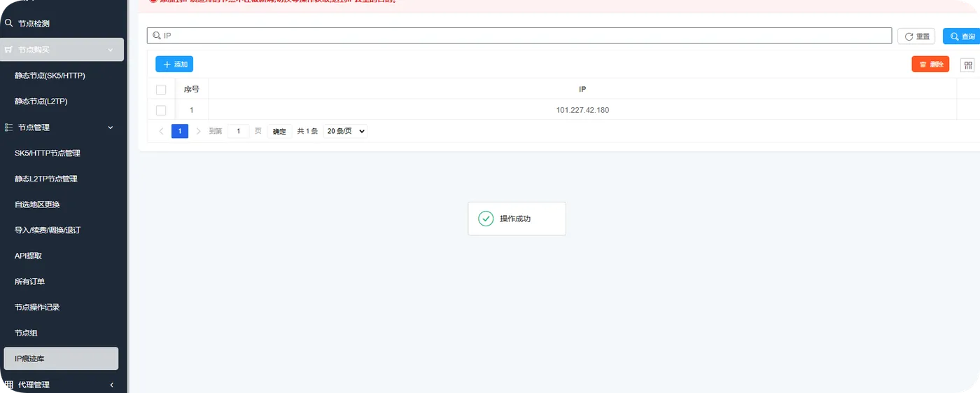The image size is (980, 393).
Task: Open the 20条/页 page size dropdown
Action: pyautogui.click(x=345, y=131)
